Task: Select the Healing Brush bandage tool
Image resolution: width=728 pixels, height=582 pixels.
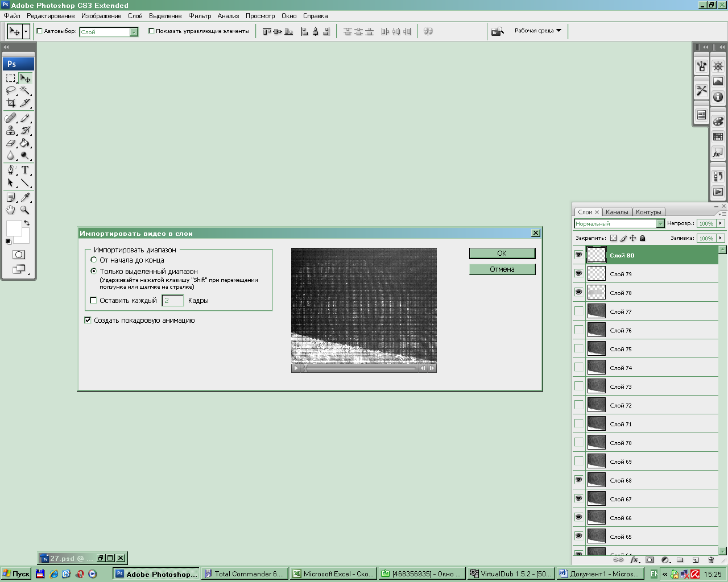Action: [x=11, y=118]
